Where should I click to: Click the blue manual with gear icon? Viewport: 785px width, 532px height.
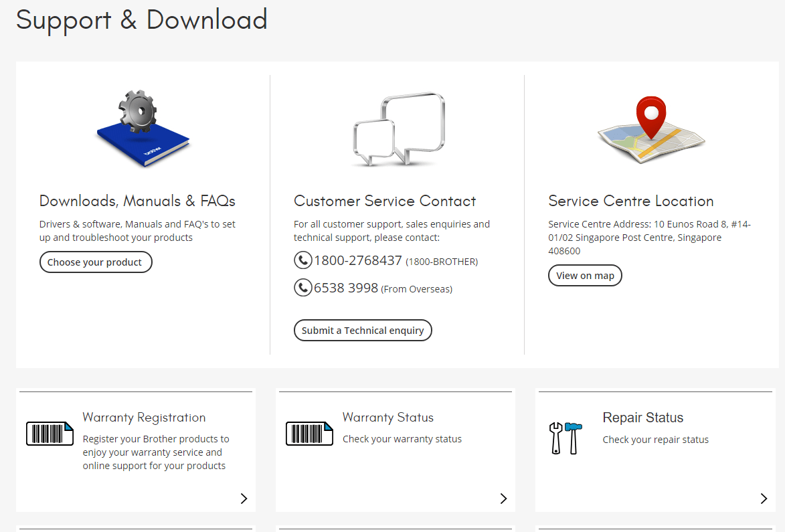[143, 128]
